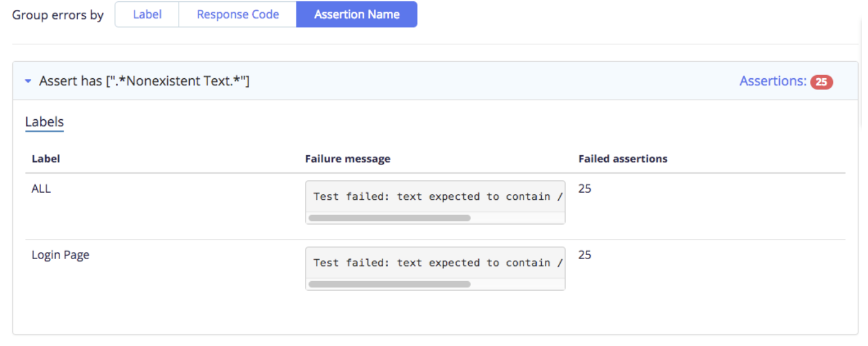The width and height of the screenshot is (868, 346).
Task: Click the Label column header
Action: click(46, 159)
